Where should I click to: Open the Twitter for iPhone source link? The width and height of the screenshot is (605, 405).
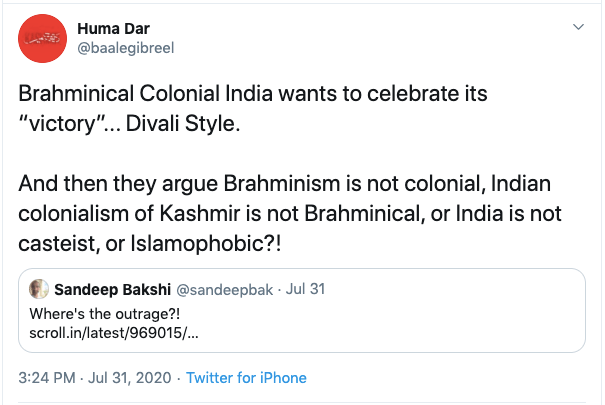(x=246, y=378)
